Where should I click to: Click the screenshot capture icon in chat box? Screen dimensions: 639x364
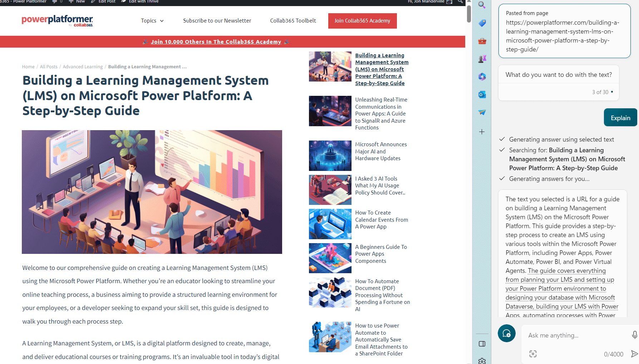coord(533,354)
